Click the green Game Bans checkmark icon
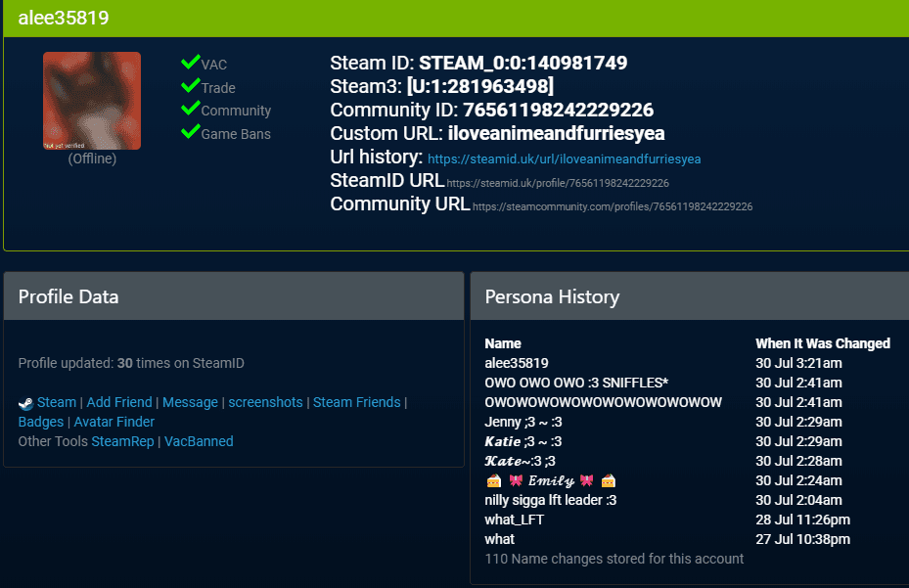Image resolution: width=909 pixels, height=588 pixels. click(190, 132)
